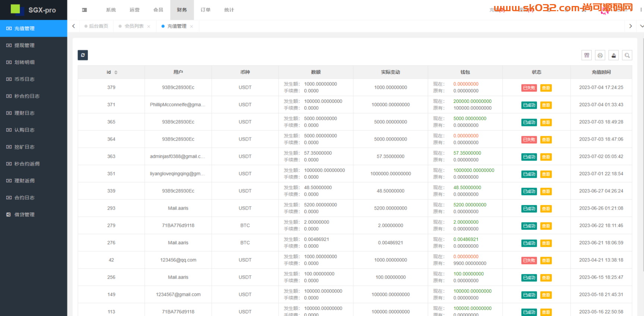Click 查看 for record id 365
The width and height of the screenshot is (644, 316).
point(546,122)
